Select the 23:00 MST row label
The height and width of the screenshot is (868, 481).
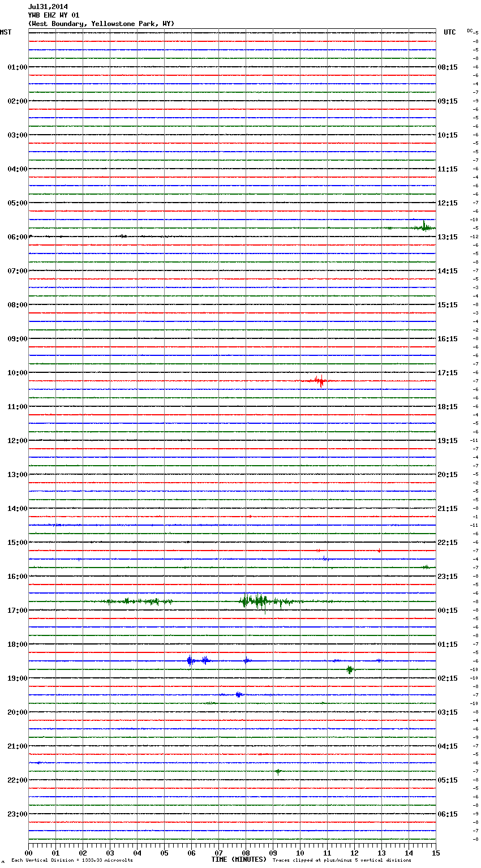(18, 814)
